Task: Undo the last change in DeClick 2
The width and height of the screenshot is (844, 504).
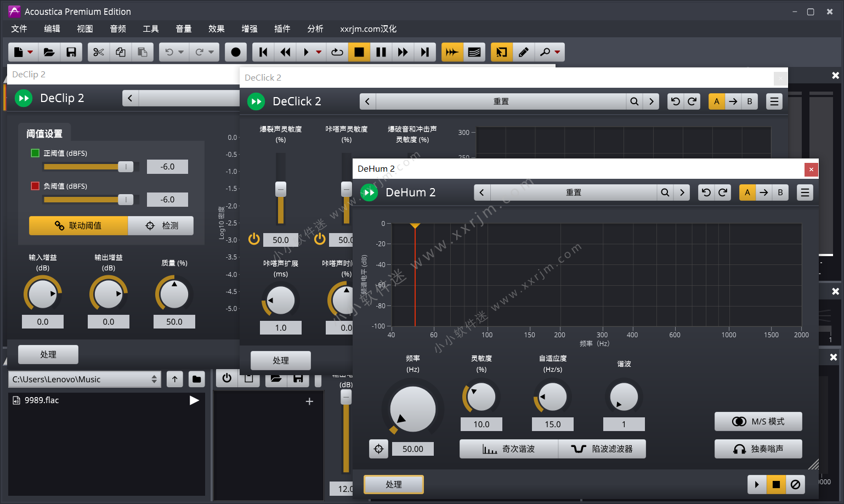Action: (676, 101)
